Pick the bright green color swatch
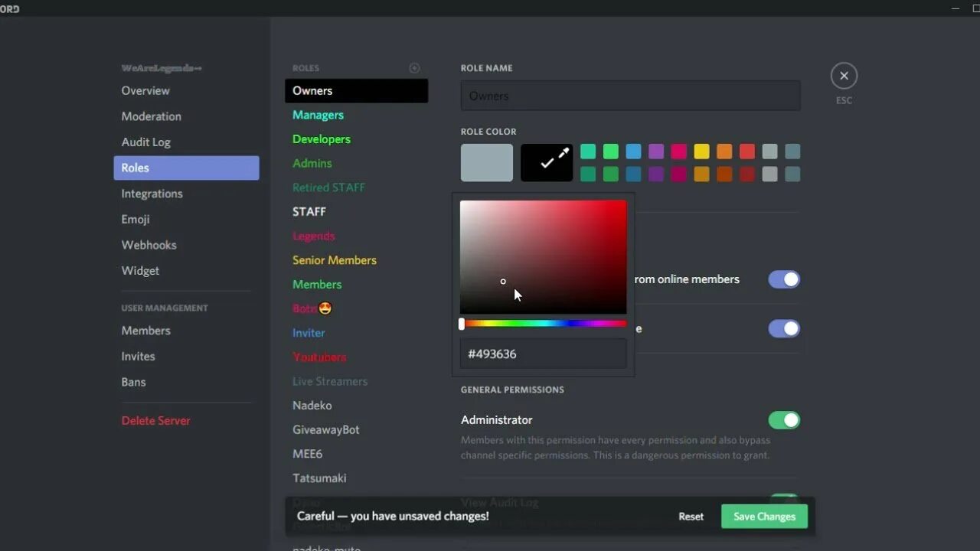This screenshot has width=980, height=551. coord(611,152)
